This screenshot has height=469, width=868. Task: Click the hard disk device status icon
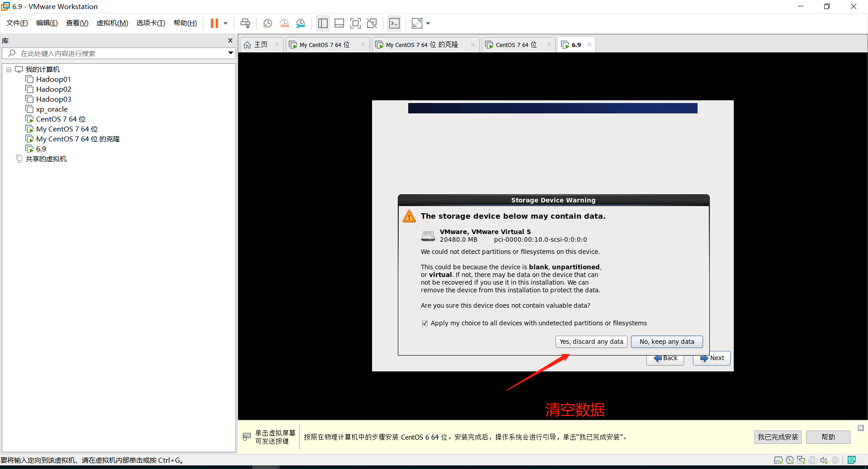pyautogui.click(x=778, y=460)
